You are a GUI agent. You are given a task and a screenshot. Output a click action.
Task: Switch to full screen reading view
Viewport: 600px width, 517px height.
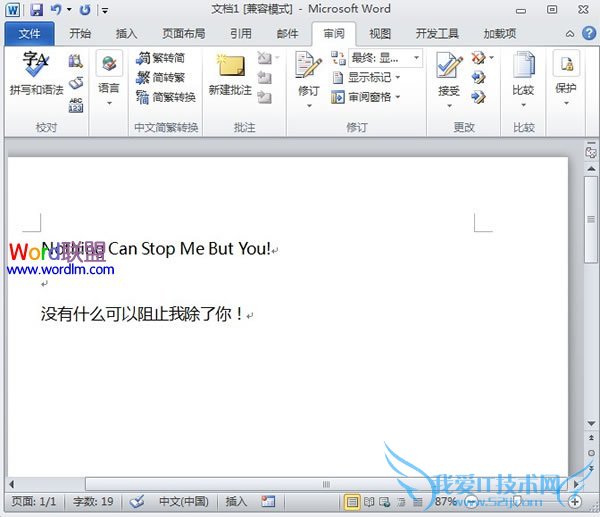click(x=369, y=502)
